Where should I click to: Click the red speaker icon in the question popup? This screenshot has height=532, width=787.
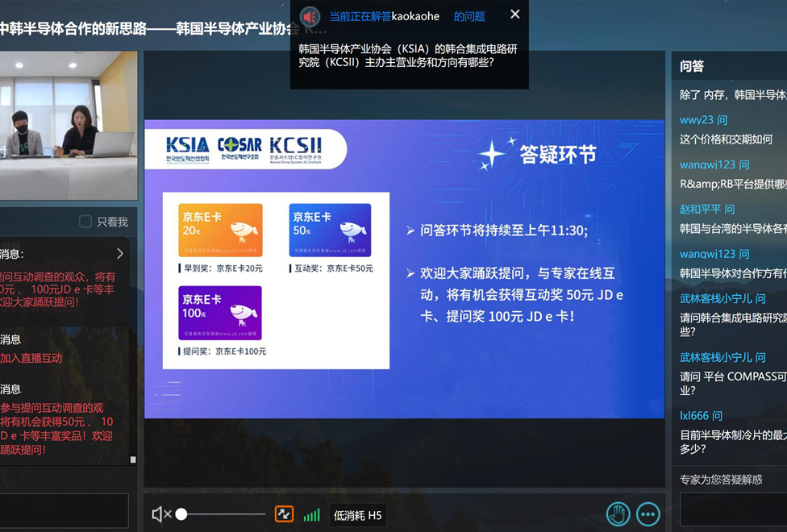[310, 17]
